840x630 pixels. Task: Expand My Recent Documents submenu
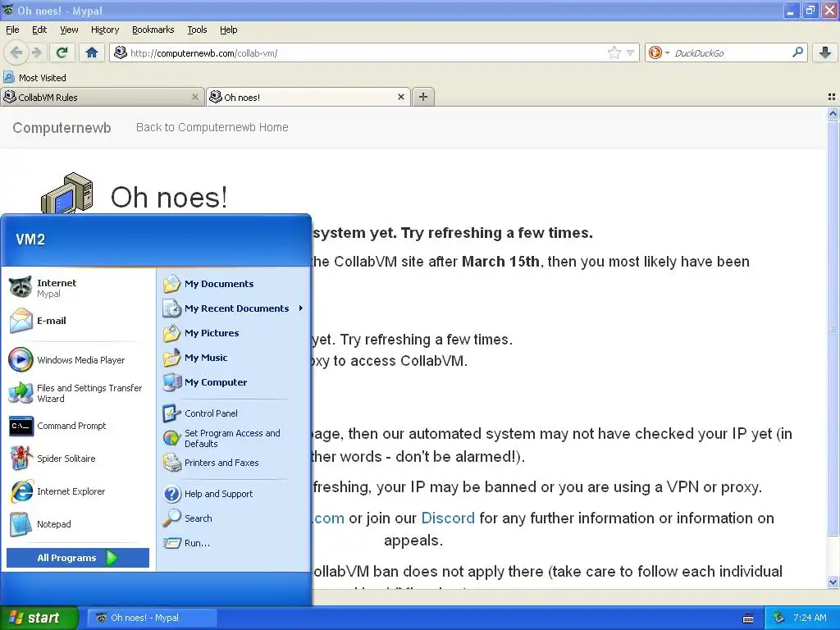tap(234, 308)
